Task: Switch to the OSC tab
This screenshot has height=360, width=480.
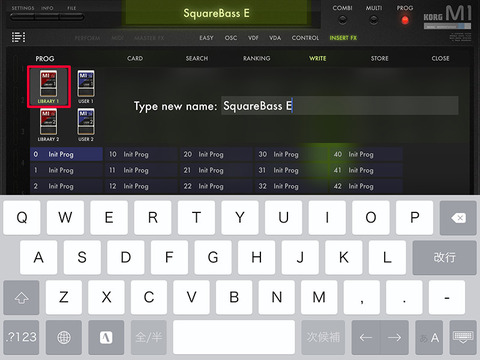Action: click(x=231, y=38)
